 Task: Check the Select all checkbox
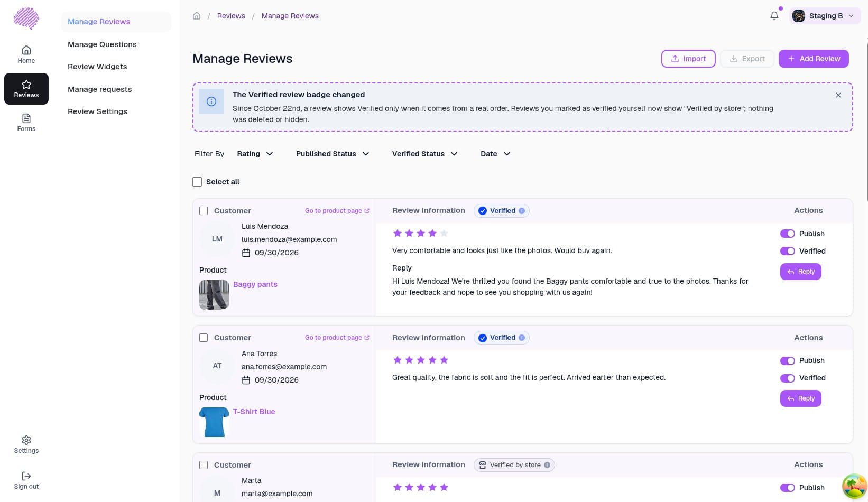tap(197, 182)
